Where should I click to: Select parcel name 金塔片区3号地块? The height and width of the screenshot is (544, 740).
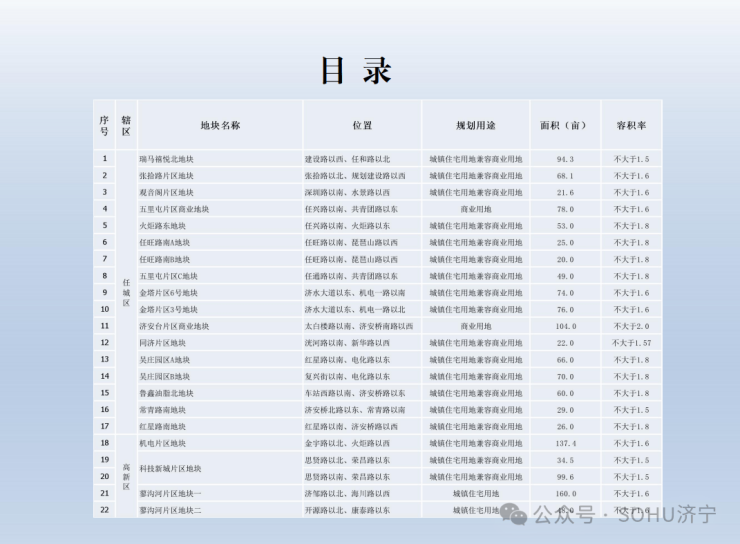click(x=168, y=310)
